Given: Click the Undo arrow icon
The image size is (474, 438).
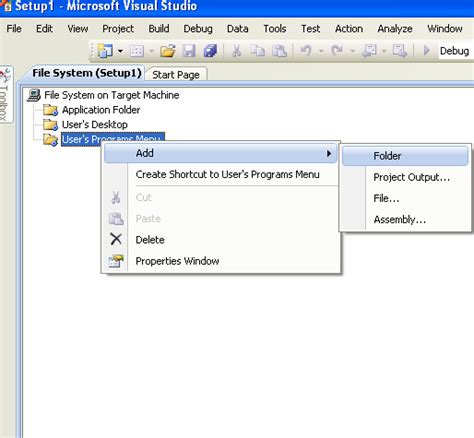Looking at the screenshot, I should point(306,51).
